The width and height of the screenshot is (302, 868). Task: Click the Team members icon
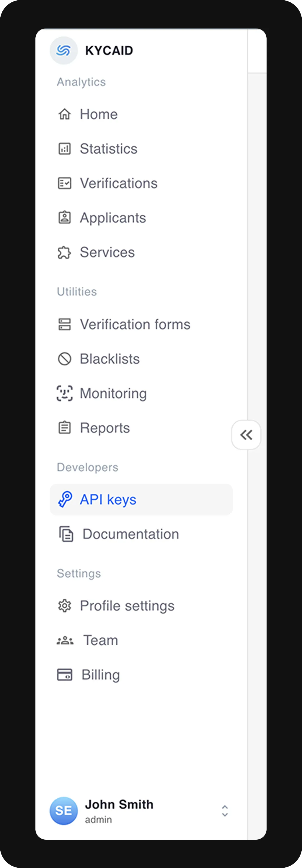click(65, 640)
